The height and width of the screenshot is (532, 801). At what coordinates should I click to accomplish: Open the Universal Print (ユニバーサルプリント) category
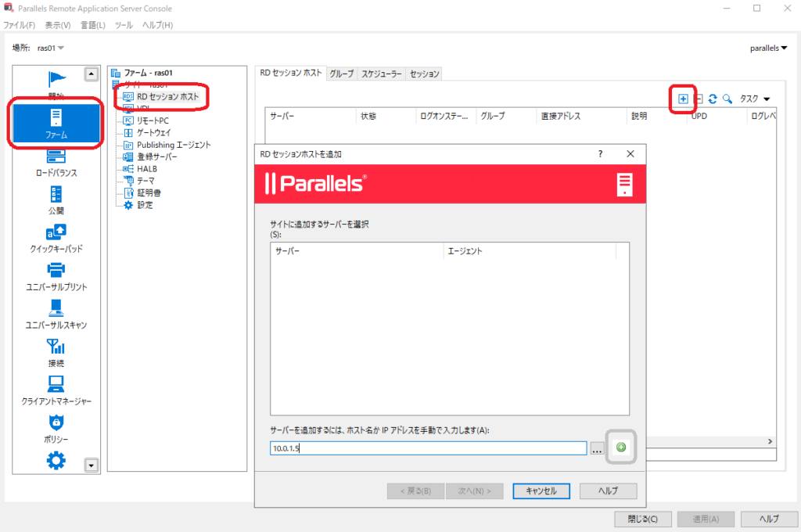click(56, 275)
